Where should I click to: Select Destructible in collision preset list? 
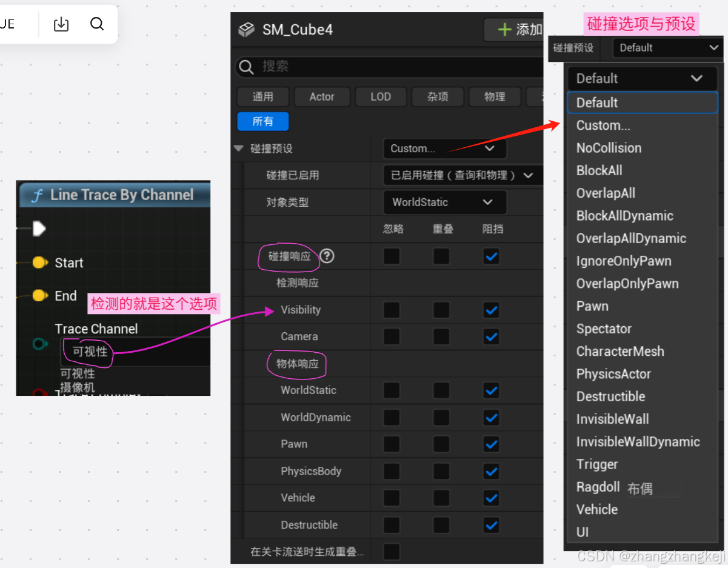[643, 396]
